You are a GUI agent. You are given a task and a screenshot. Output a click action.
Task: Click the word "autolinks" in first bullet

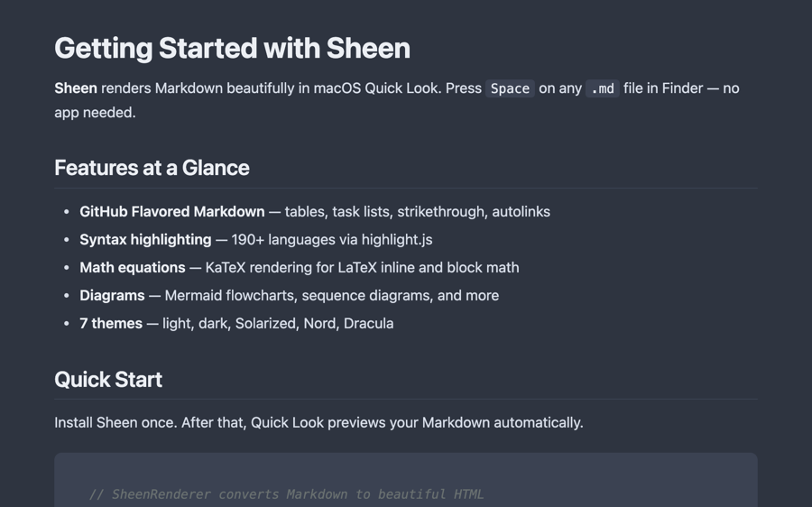pyautogui.click(x=521, y=212)
